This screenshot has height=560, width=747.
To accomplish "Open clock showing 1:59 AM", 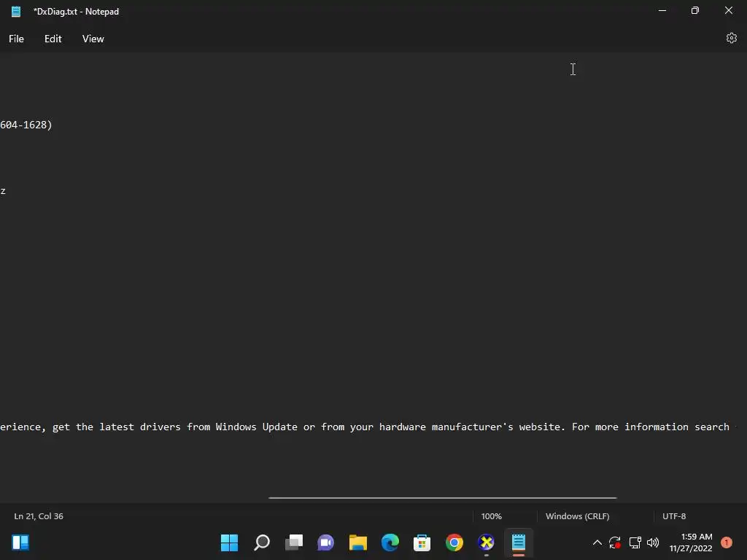I will tap(691, 542).
